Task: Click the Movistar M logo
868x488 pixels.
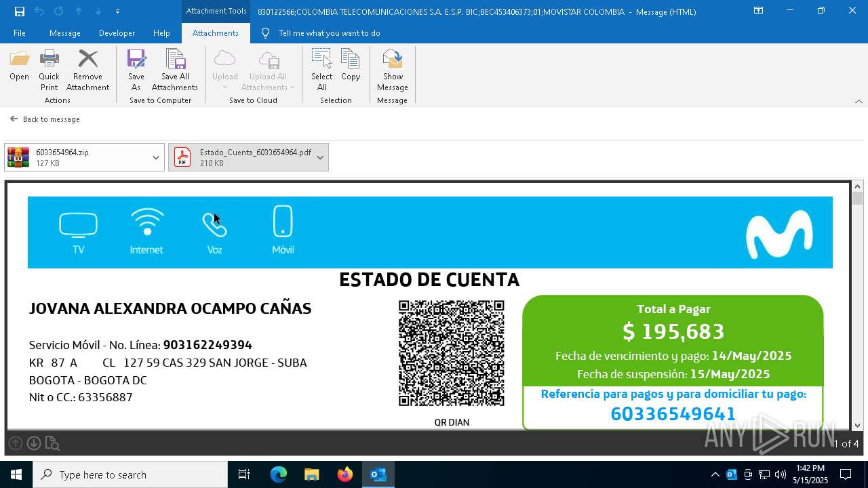Action: (779, 234)
